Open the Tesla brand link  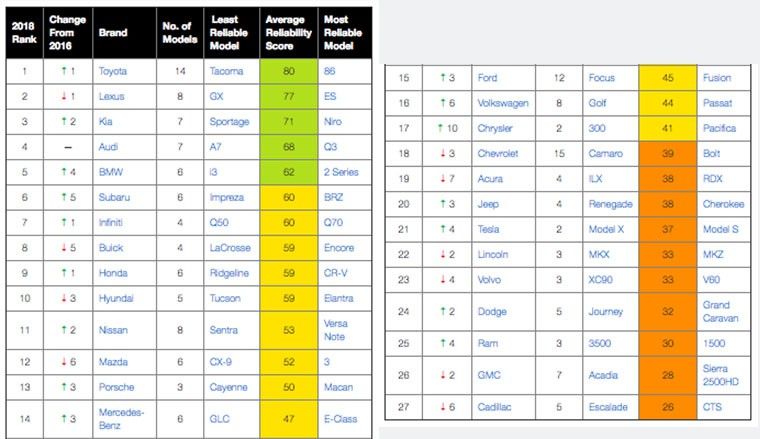point(488,229)
